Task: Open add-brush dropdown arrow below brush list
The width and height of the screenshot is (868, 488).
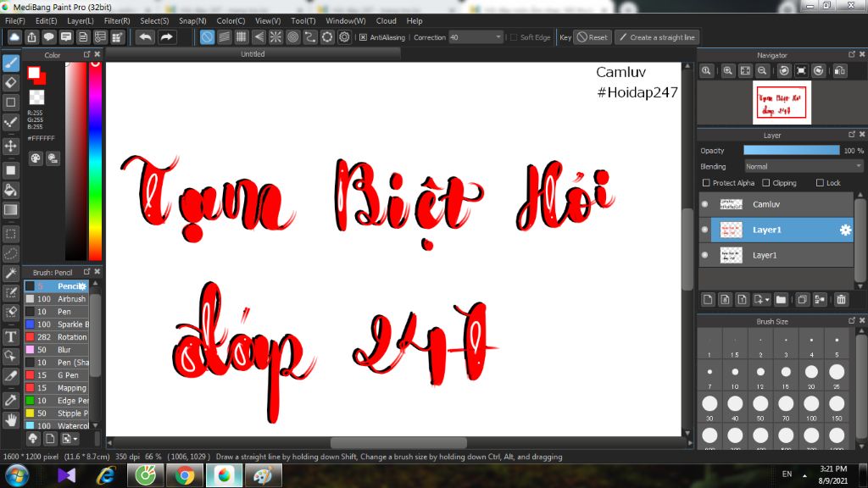Action: pos(75,439)
